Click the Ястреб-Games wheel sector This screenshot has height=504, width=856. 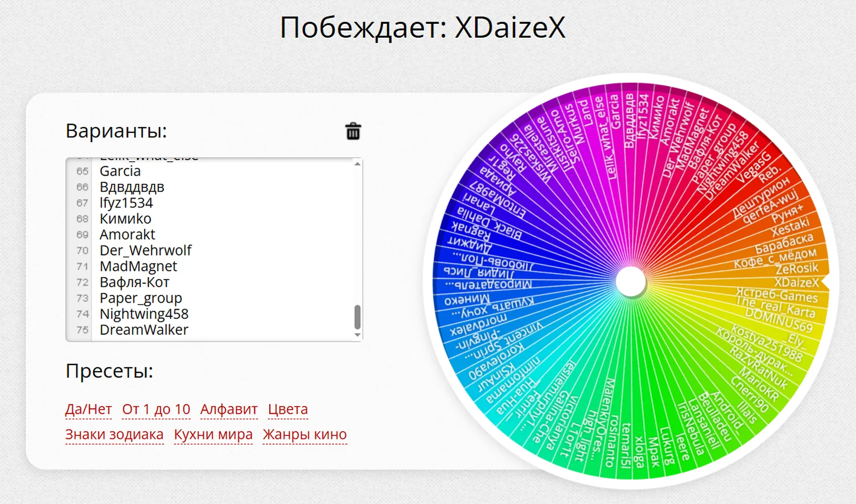[x=777, y=295]
